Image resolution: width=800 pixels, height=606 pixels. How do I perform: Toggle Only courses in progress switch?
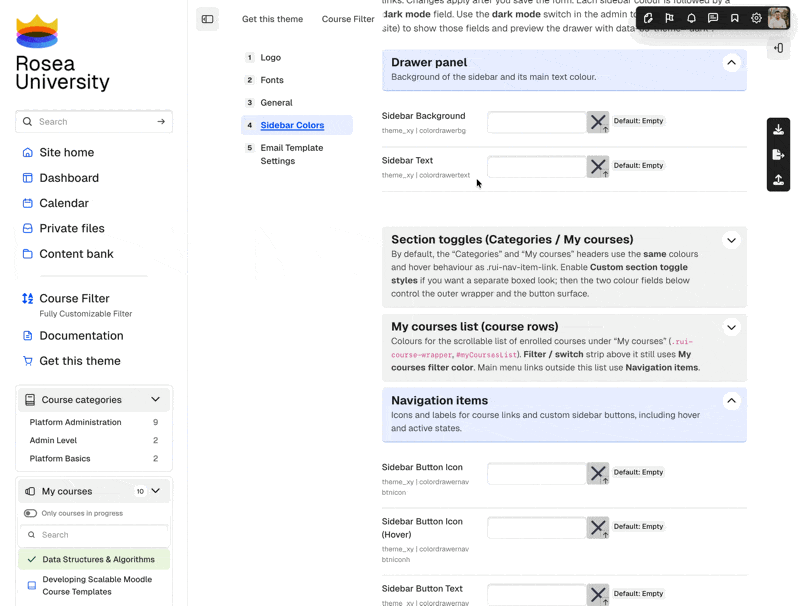click(x=30, y=513)
